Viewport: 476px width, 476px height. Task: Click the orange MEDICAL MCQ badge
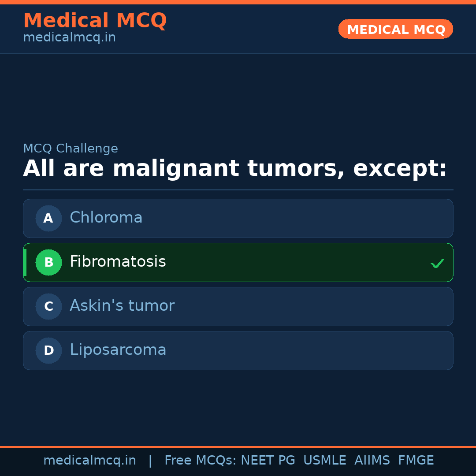coord(395,29)
